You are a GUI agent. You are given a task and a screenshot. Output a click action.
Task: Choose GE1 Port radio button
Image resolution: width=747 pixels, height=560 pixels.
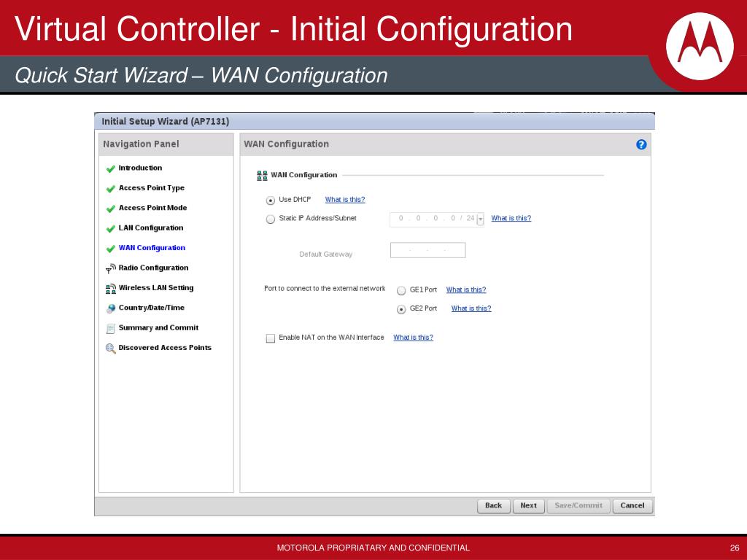pyautogui.click(x=401, y=290)
